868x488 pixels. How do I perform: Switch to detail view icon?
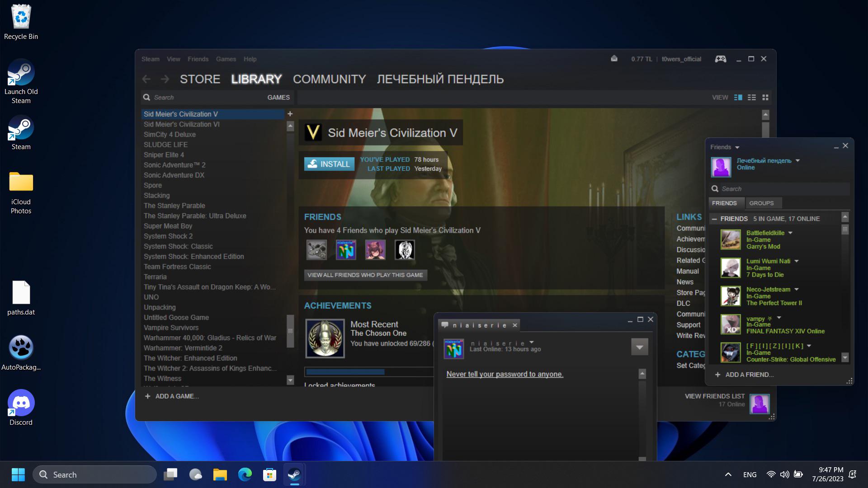(738, 98)
